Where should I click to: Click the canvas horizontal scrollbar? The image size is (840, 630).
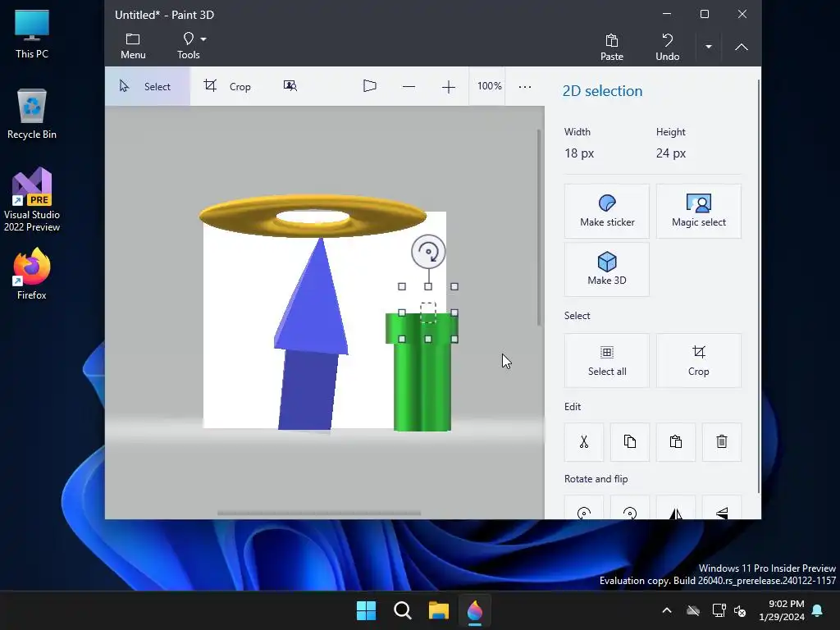tap(319, 514)
